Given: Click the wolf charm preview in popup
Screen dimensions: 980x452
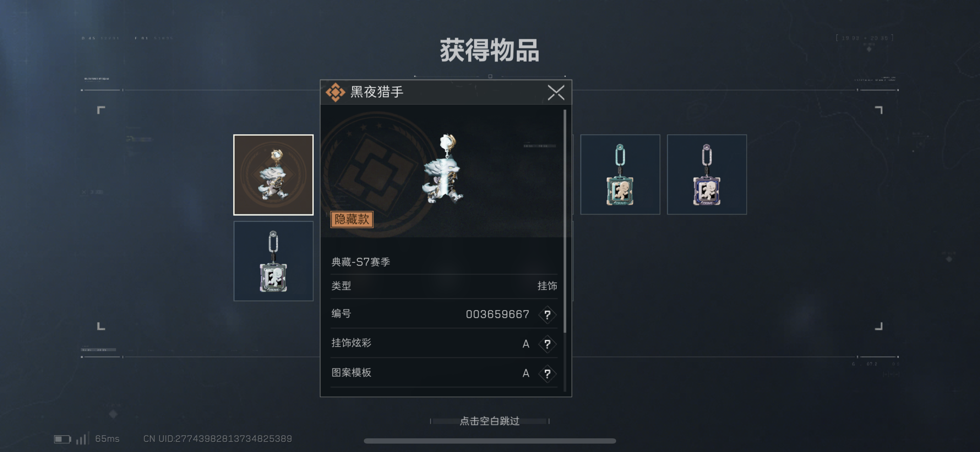Looking at the screenshot, I should click(x=443, y=169).
